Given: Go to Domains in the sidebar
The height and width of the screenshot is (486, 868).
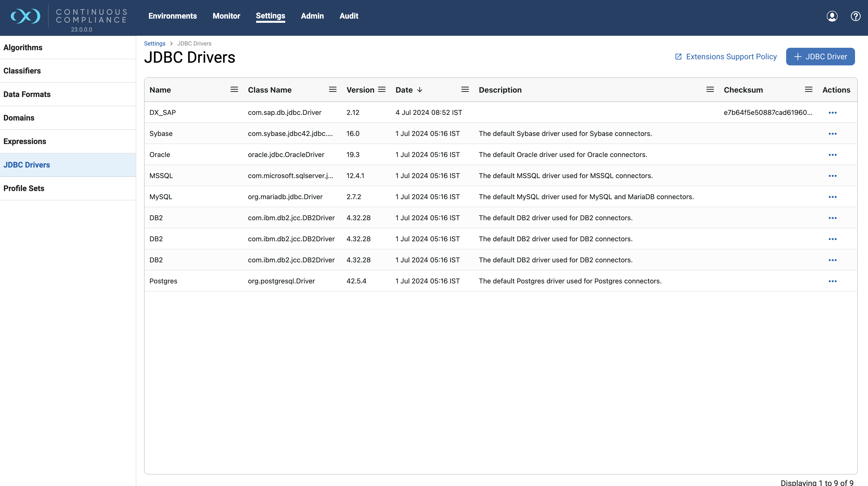Looking at the screenshot, I should pos(68,118).
